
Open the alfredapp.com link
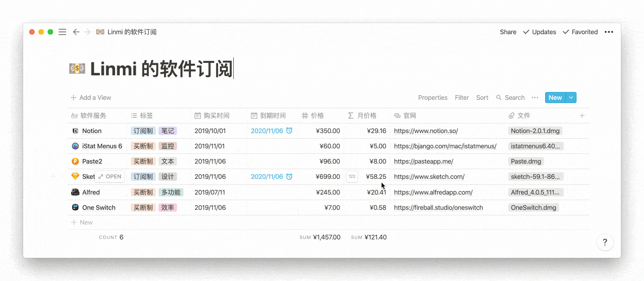coord(433,192)
